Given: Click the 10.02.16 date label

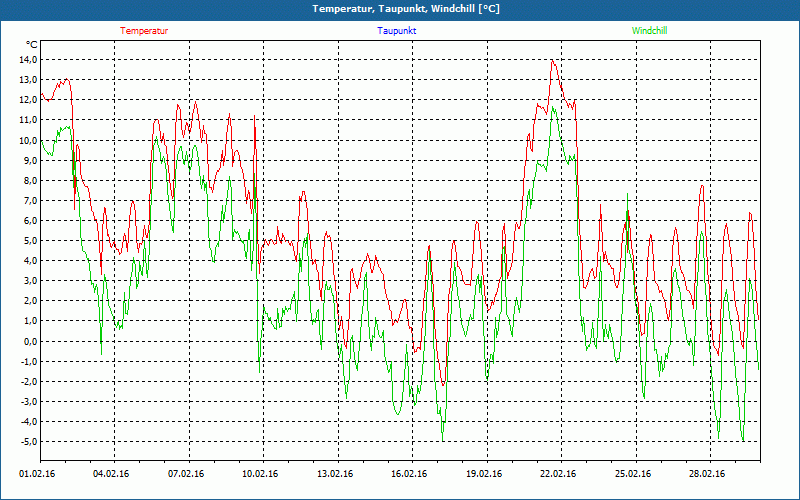Looking at the screenshot, I should (x=260, y=474).
